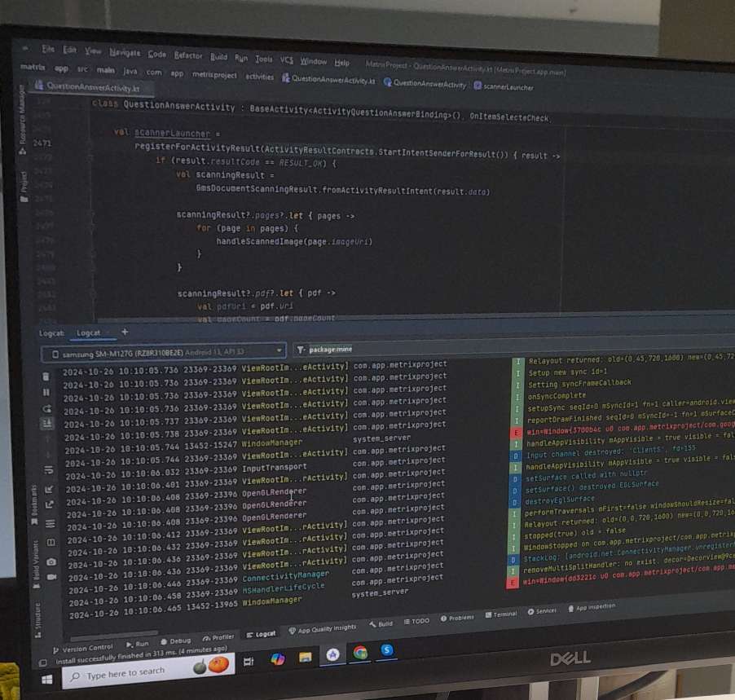
Task: Take a device screenshot with camera icon
Action: pos(51,561)
